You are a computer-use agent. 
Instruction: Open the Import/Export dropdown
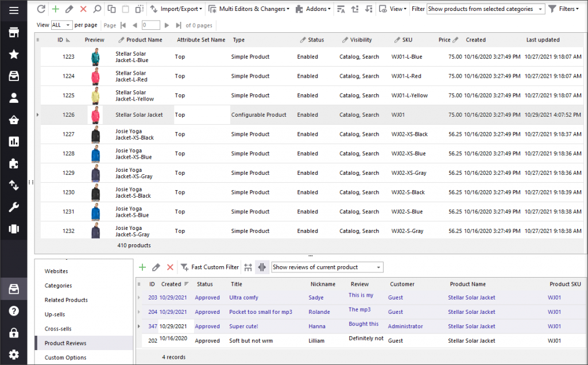tap(176, 9)
